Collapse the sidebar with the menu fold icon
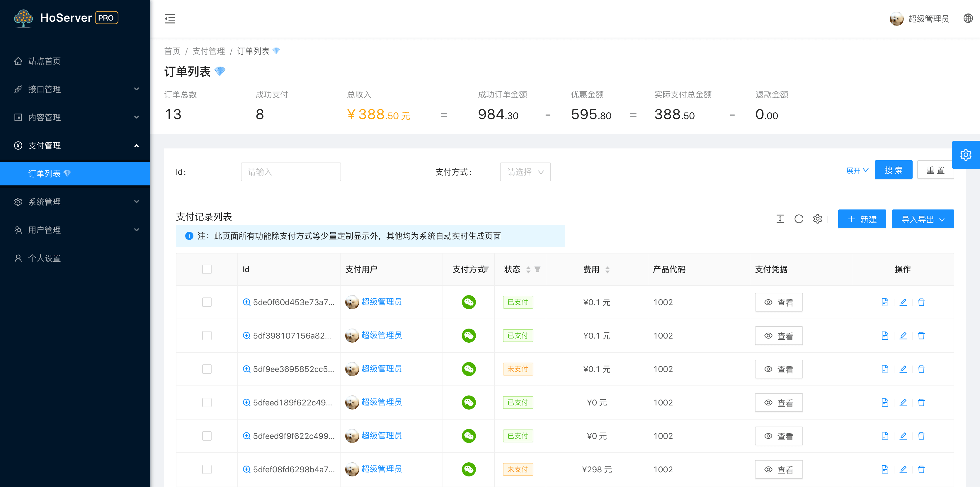Screen dimensions: 980x487 (x=170, y=19)
